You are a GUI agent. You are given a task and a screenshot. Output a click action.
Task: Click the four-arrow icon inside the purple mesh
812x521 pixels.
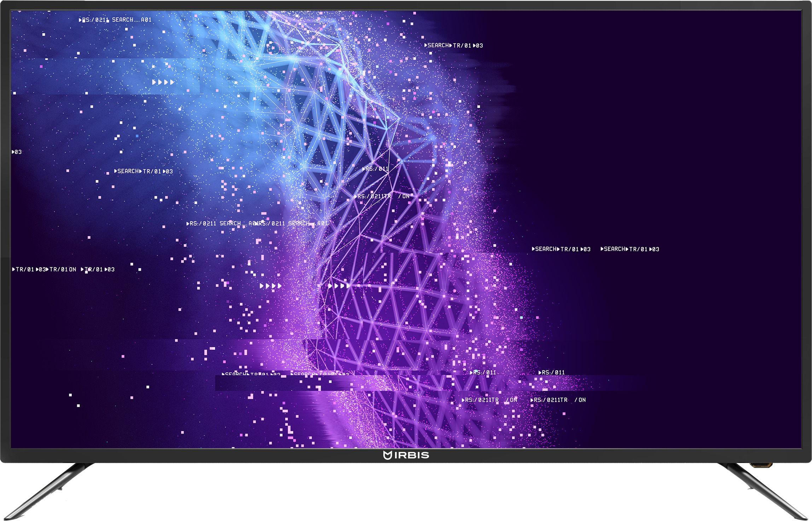point(339,286)
